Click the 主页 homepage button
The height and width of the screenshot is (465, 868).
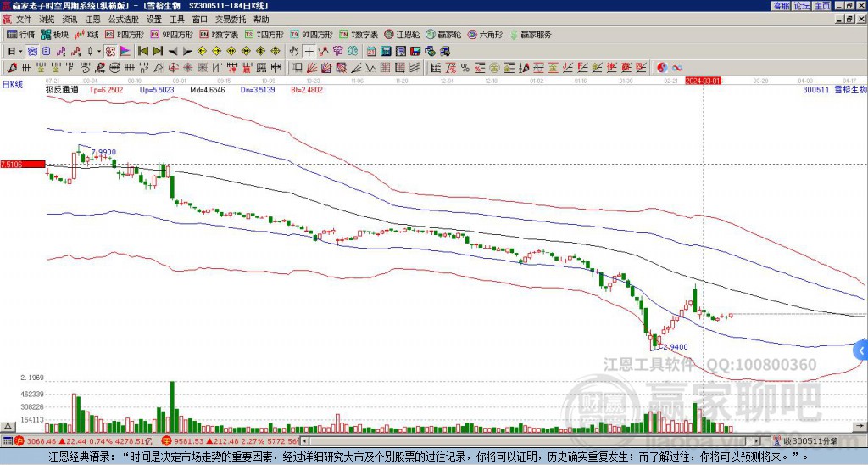(821, 6)
